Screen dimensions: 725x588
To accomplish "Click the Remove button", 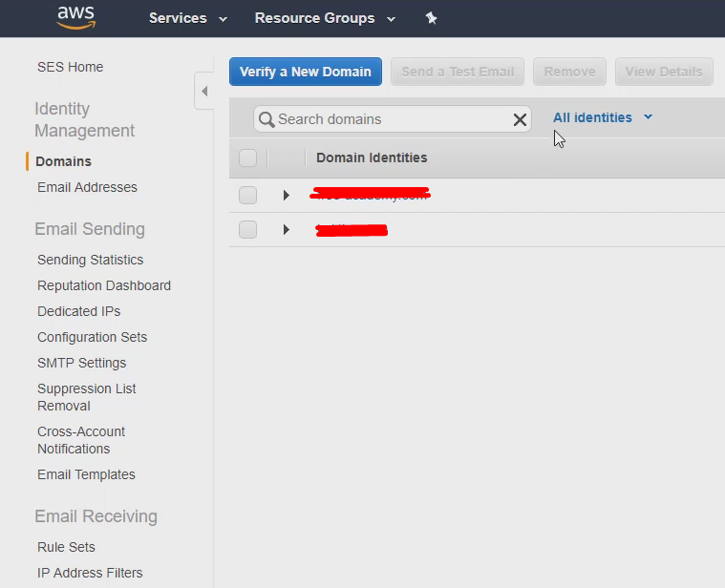I will (569, 72).
